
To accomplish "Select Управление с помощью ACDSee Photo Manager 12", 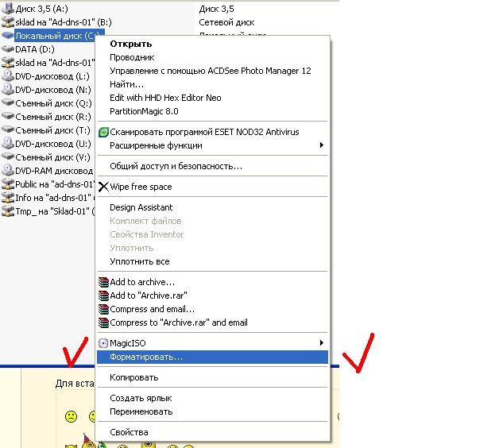I will (212, 71).
